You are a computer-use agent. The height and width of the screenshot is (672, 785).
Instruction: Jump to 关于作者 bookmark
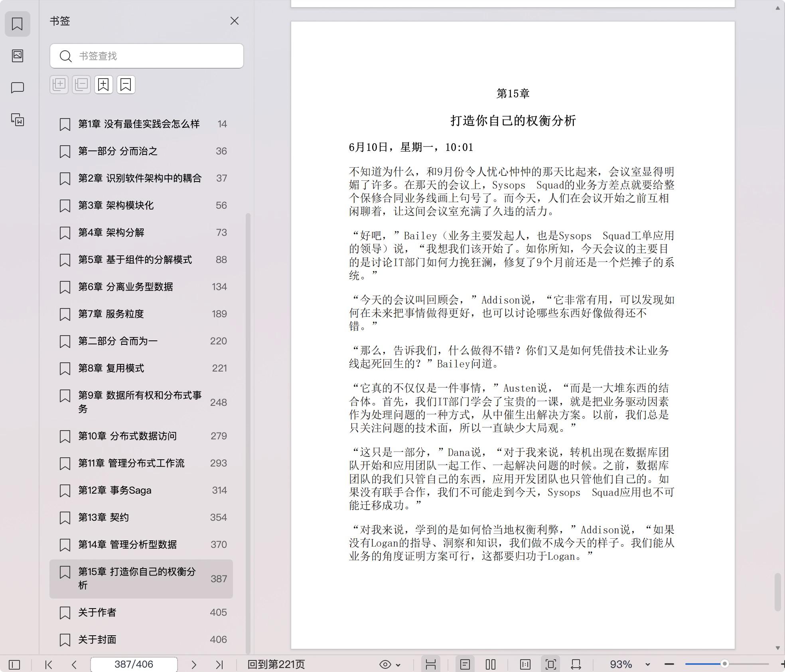click(141, 613)
